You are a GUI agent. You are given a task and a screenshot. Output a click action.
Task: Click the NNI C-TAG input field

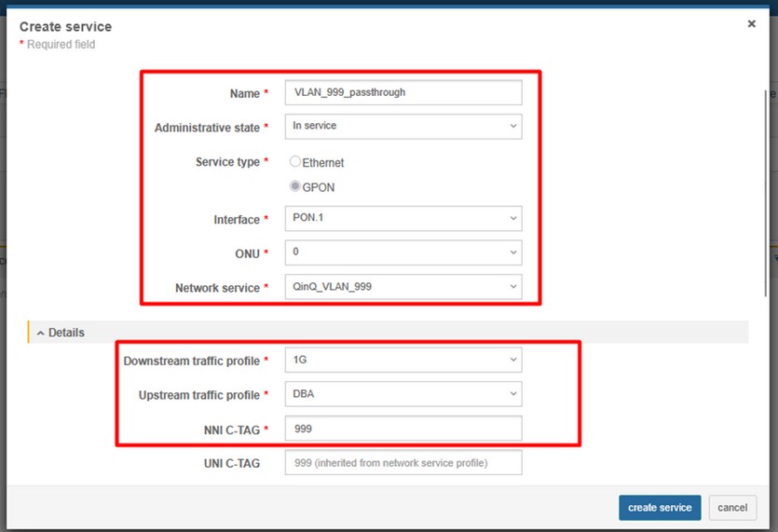(x=402, y=429)
